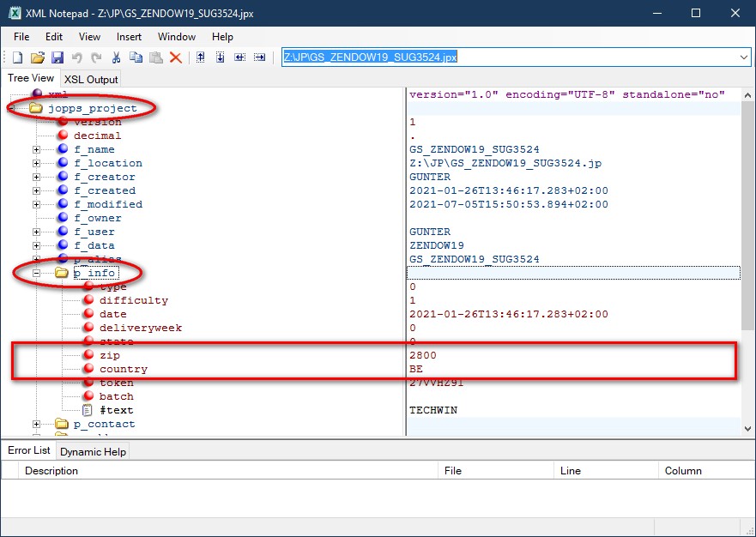Click the Description column header
Viewport: 756px width, 537px height.
(x=228, y=470)
